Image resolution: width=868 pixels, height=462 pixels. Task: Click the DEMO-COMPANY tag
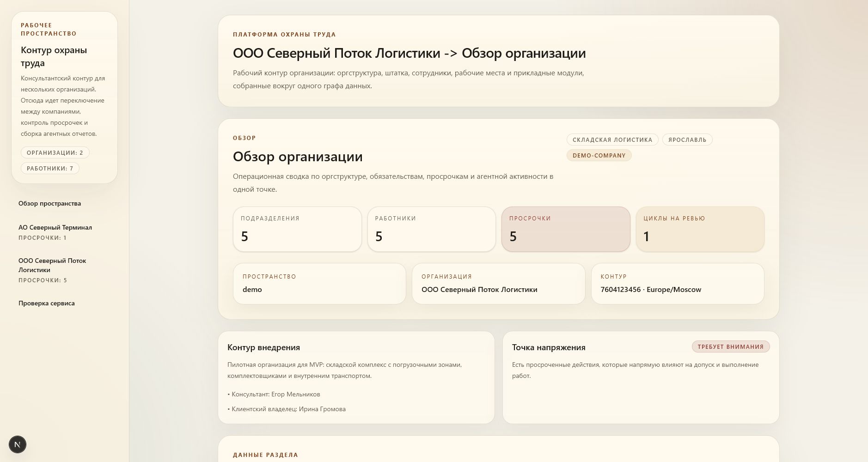click(x=599, y=155)
